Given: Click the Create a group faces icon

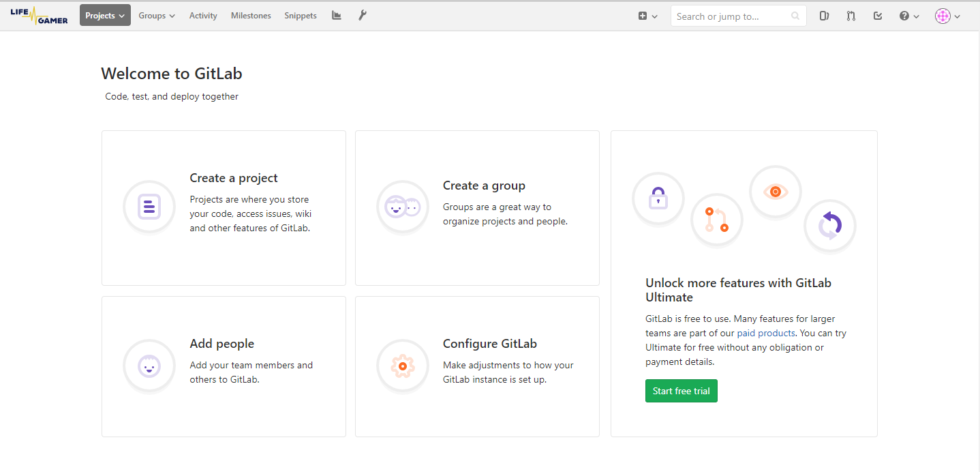Looking at the screenshot, I should pyautogui.click(x=403, y=207).
